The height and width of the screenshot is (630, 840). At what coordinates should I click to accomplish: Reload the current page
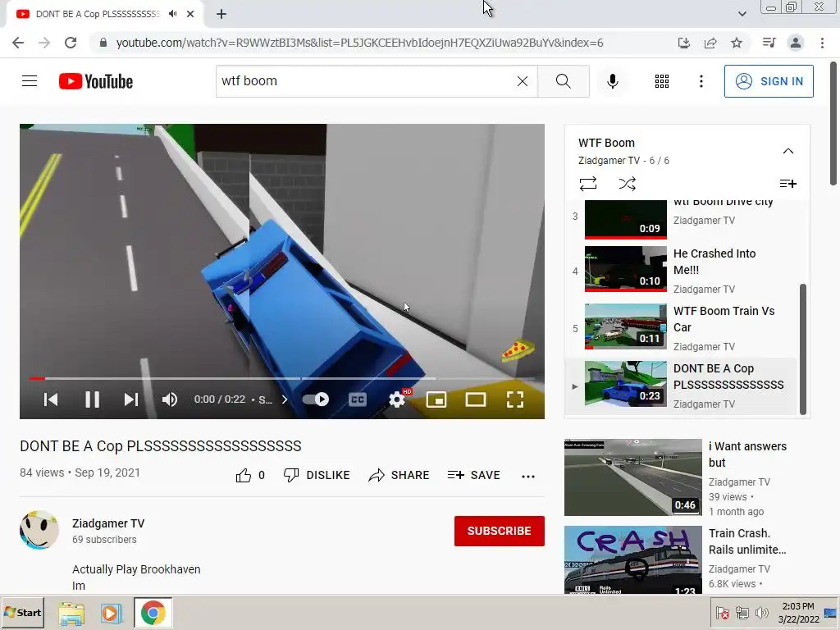point(71,43)
